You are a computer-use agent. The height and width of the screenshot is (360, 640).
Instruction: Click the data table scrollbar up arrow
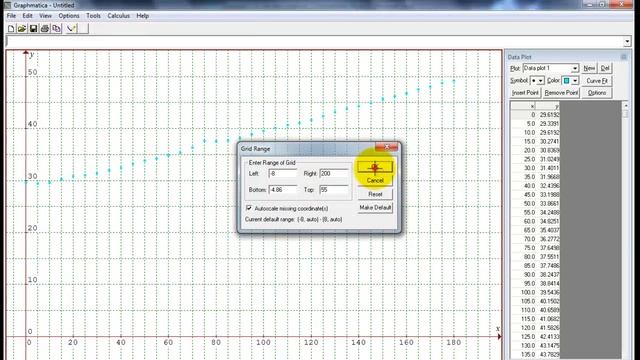pos(626,105)
